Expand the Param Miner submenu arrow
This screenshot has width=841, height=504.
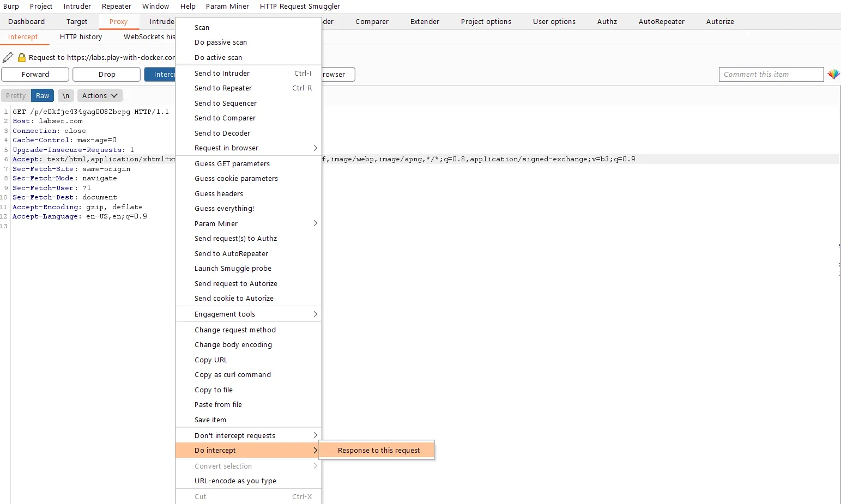[315, 223]
